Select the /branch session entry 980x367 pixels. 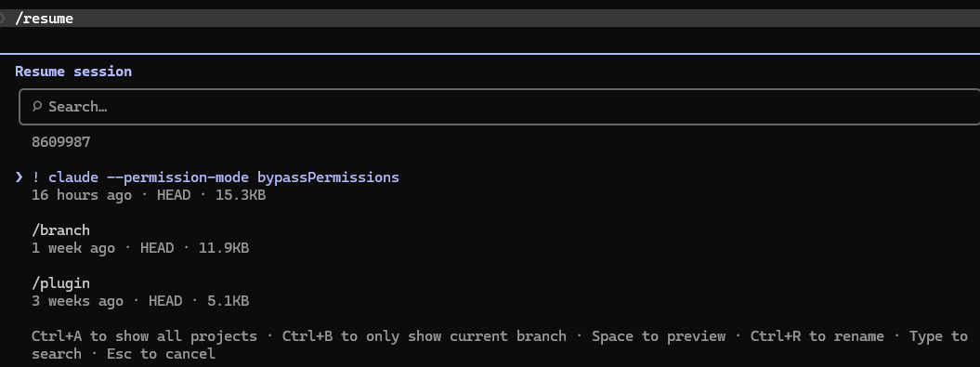pos(60,230)
